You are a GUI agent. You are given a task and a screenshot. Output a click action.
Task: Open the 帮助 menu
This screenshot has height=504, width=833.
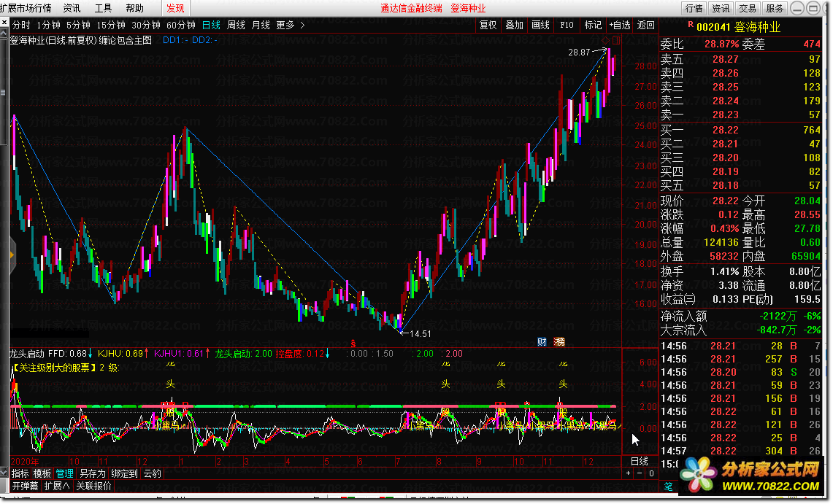pyautogui.click(x=134, y=8)
